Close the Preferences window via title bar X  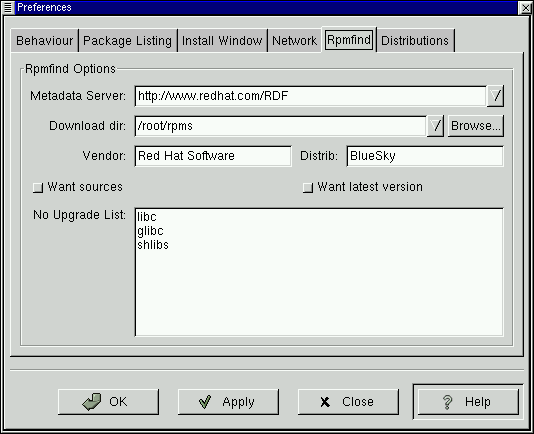[x=525, y=7]
